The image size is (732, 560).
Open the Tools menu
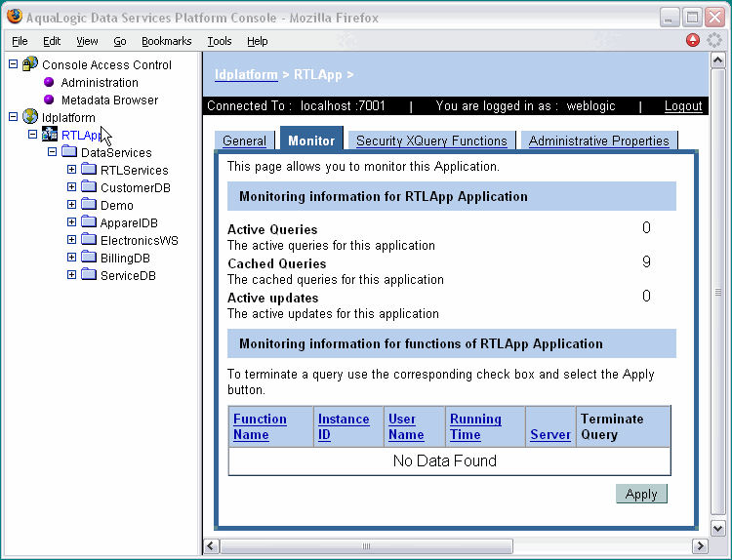point(220,41)
